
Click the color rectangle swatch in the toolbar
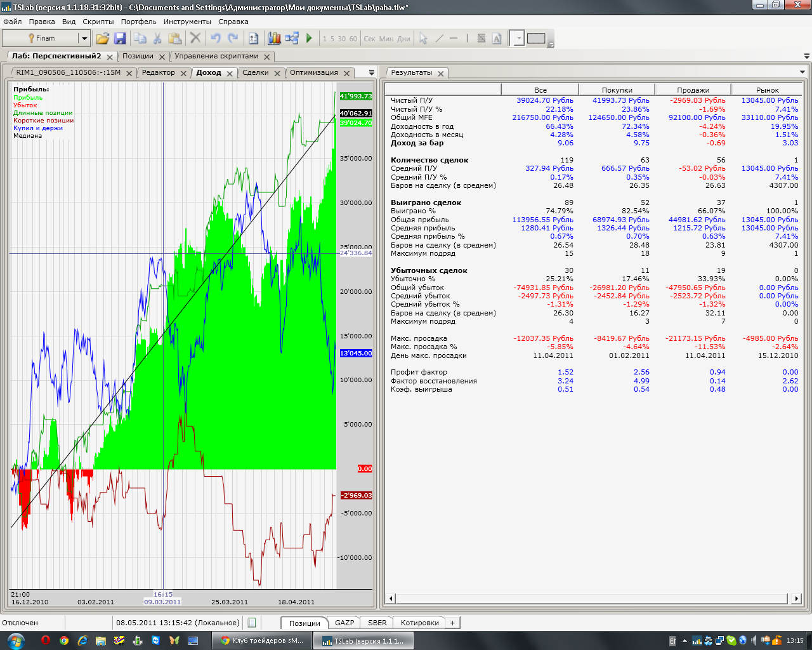pos(536,38)
